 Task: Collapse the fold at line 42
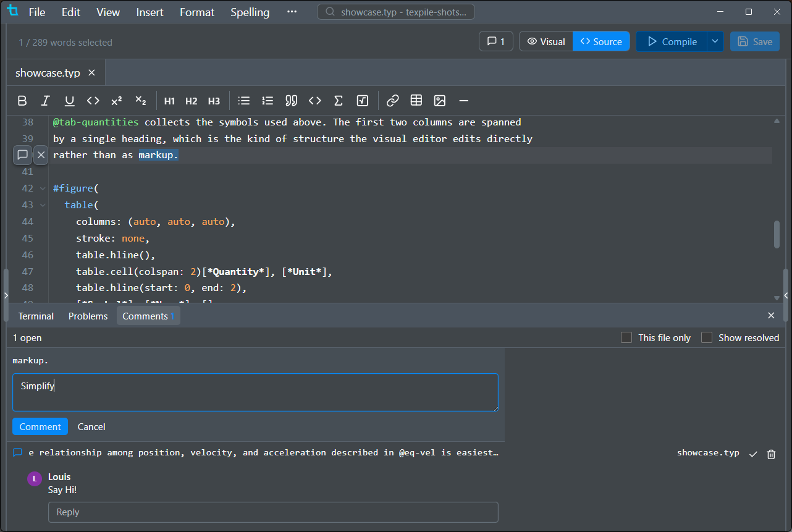[43, 188]
